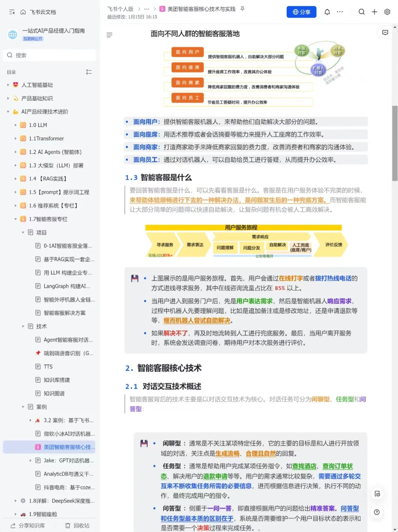Click heading 2.1 对话交互技术概述
The height and width of the screenshot is (532, 398).
tap(163, 386)
